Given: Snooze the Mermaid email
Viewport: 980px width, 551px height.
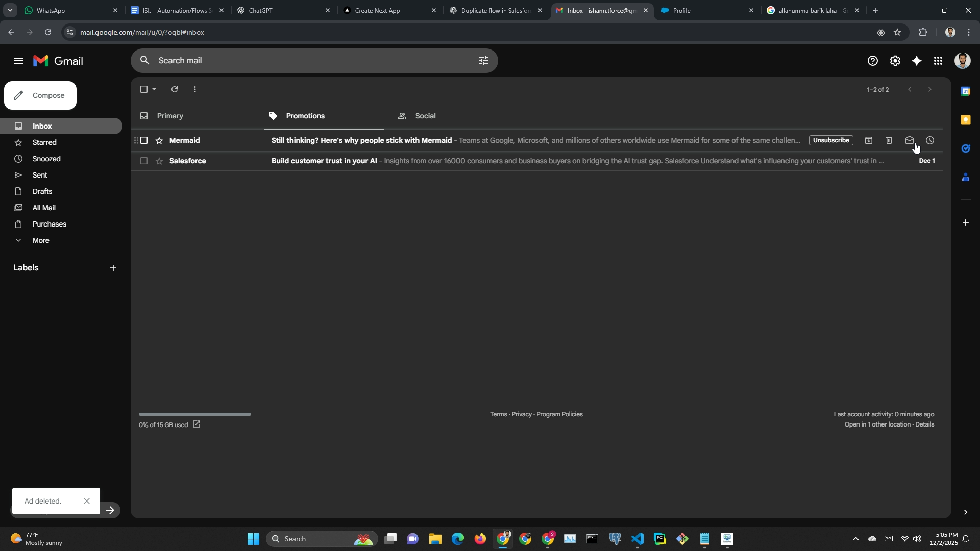Looking at the screenshot, I should [930, 140].
